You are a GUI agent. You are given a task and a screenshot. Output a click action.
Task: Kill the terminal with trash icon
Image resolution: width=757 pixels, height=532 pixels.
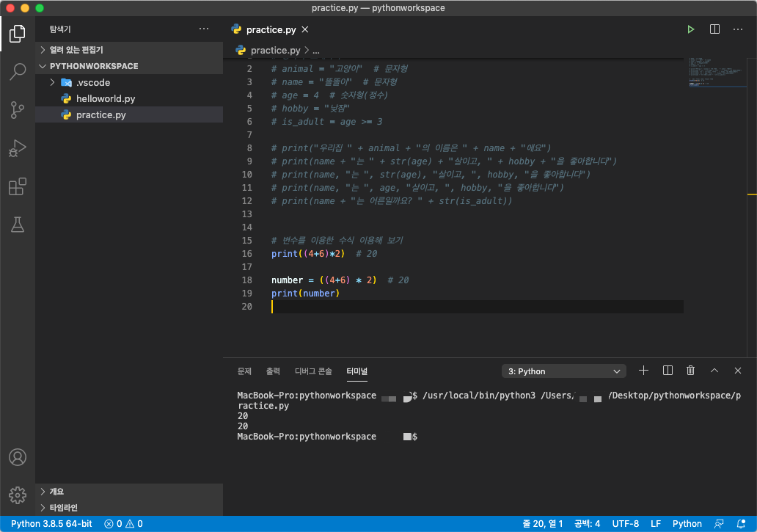[x=690, y=371]
